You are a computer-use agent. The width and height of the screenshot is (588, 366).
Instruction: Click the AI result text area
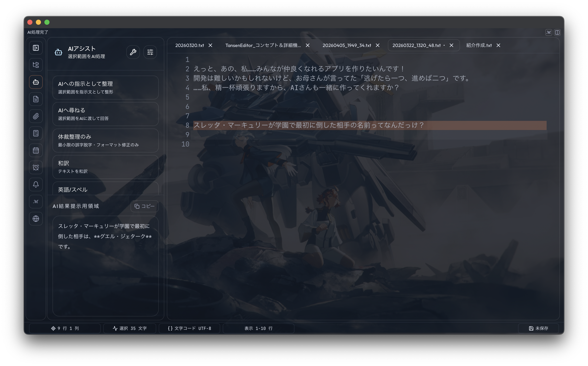click(106, 266)
